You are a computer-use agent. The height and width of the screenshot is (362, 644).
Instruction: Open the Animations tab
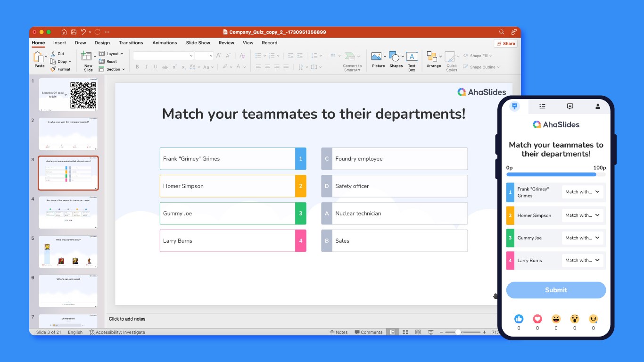(165, 43)
